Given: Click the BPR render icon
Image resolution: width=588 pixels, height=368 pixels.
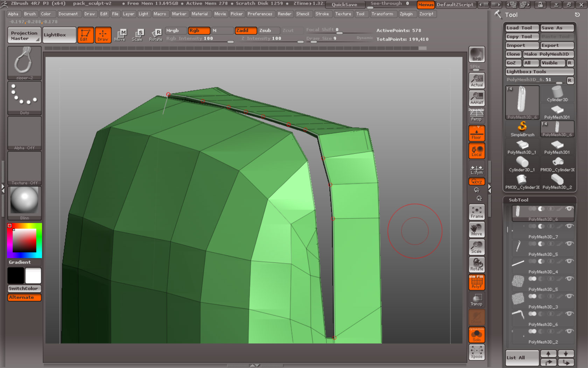Looking at the screenshot, I should [476, 54].
